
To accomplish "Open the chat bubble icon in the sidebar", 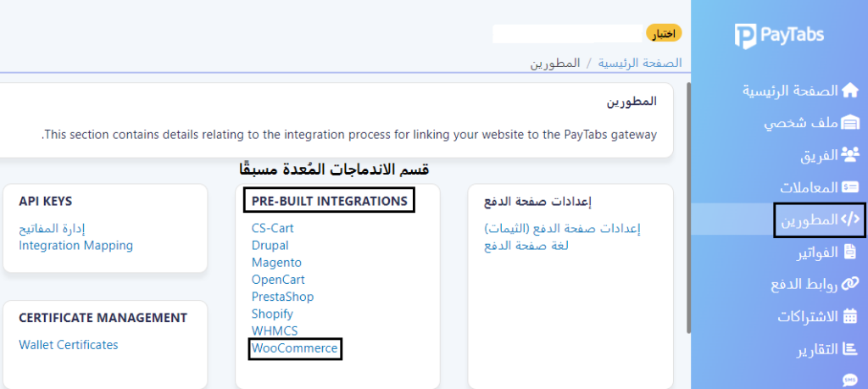I will click(x=850, y=381).
